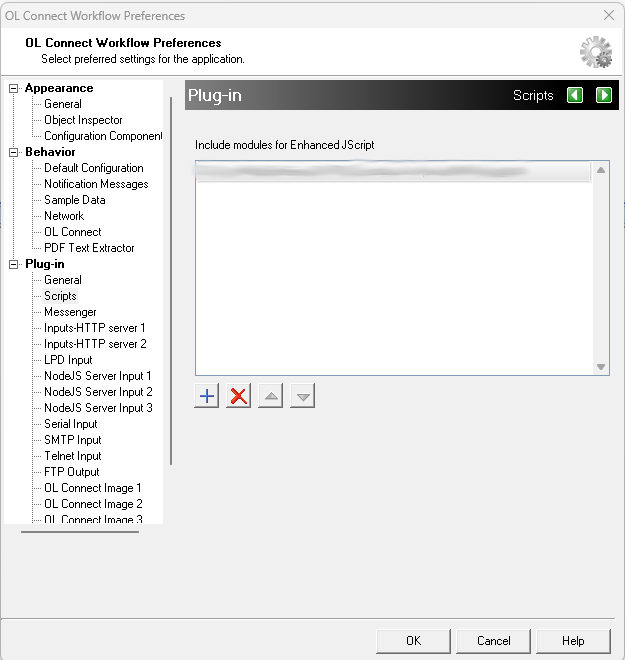Select Scripts tree item
The width and height of the screenshot is (625, 660).
(x=60, y=296)
